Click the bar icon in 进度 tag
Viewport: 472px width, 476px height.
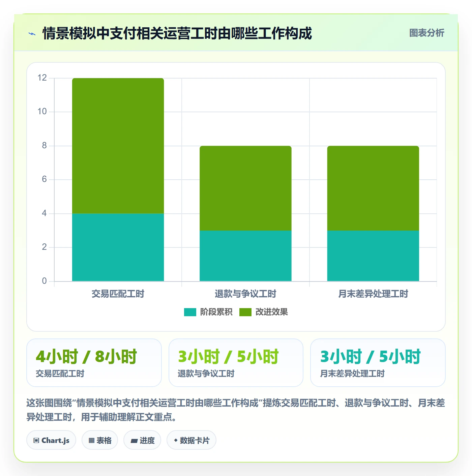coord(134,441)
